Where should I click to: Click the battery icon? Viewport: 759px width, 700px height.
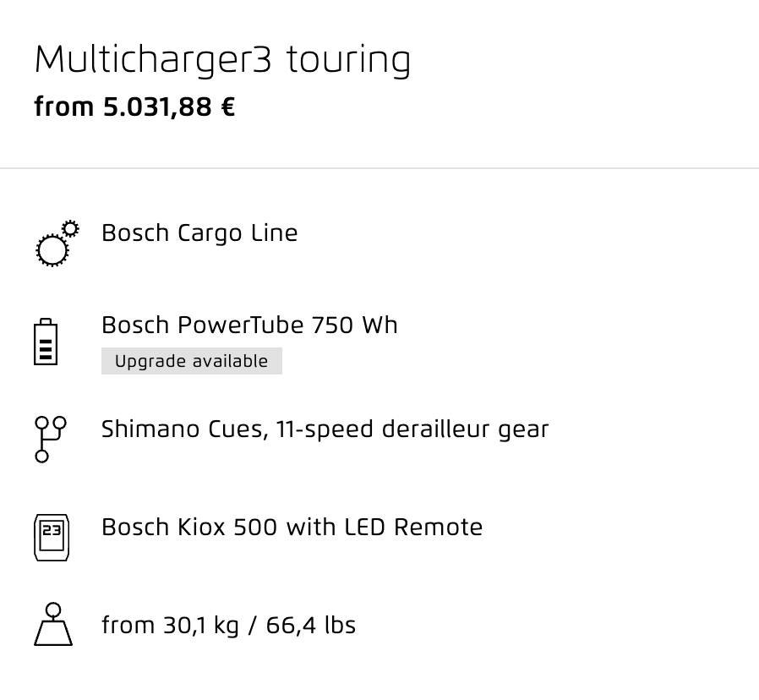point(46,342)
